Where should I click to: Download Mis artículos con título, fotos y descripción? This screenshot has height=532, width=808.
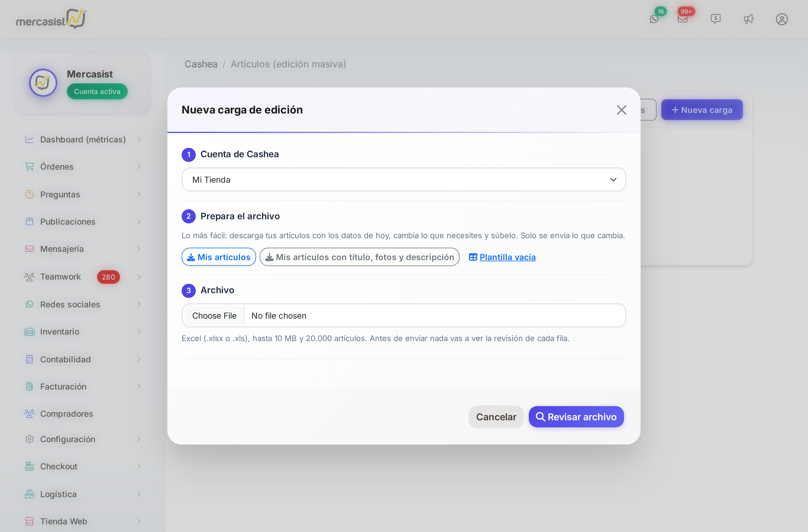coord(359,257)
